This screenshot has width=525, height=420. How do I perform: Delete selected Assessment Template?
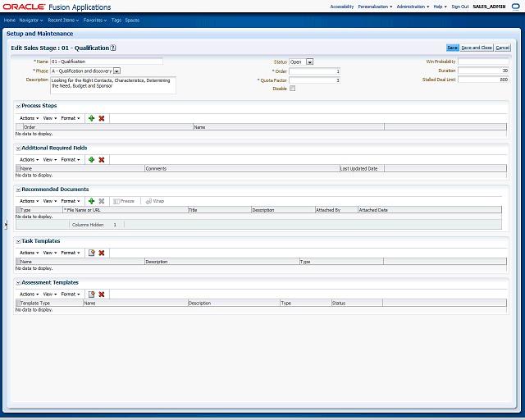pyautogui.click(x=102, y=294)
